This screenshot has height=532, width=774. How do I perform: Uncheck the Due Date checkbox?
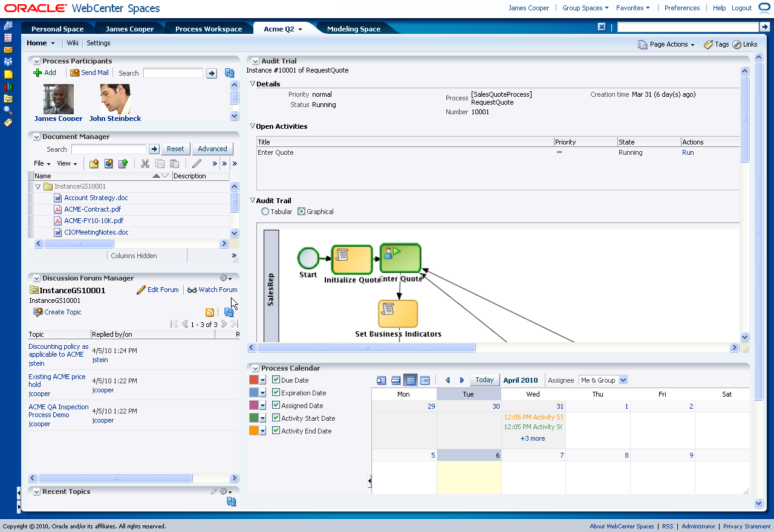coord(276,380)
